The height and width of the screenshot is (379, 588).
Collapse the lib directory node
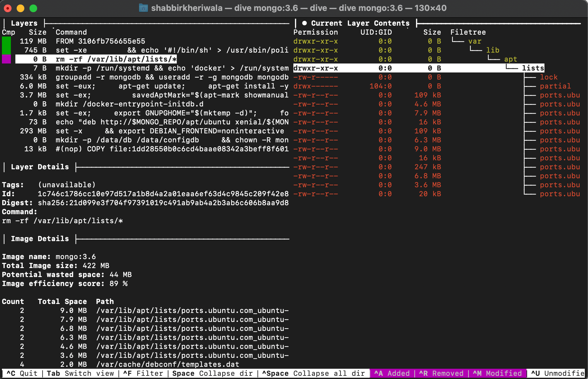[x=493, y=50]
